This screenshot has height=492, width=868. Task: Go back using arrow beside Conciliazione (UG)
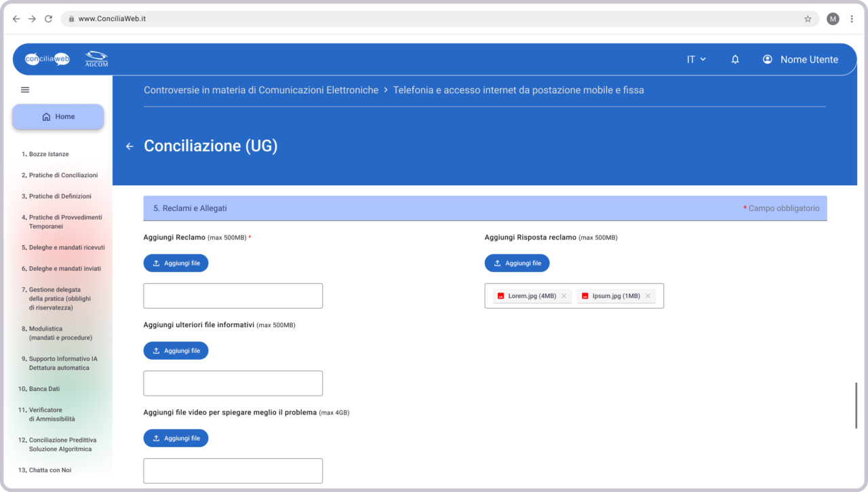coord(130,146)
